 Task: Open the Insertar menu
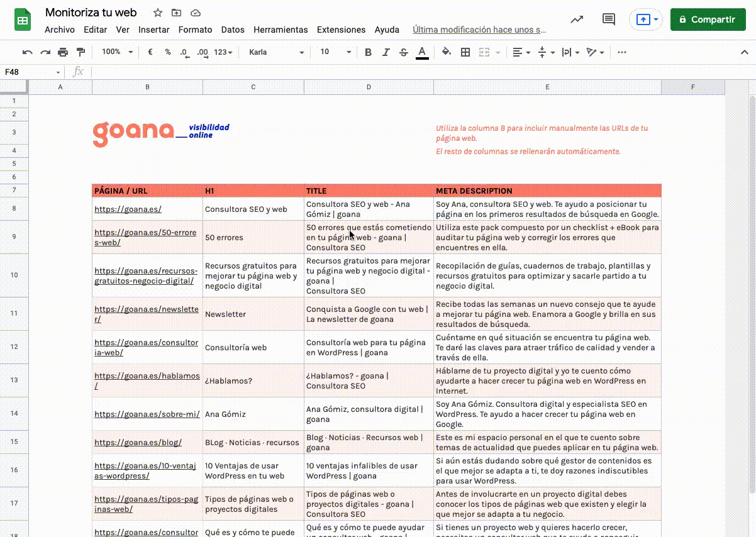153,30
